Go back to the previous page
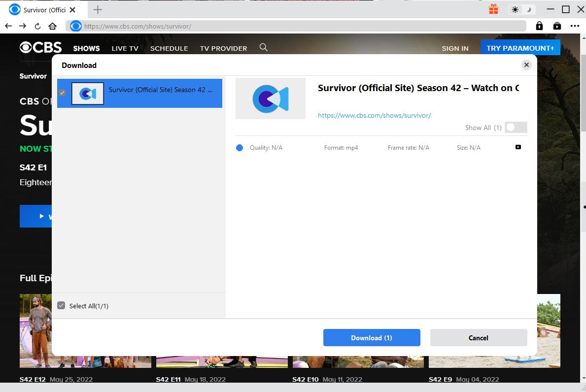Screen dimensions: 586x392 (x=8, y=26)
